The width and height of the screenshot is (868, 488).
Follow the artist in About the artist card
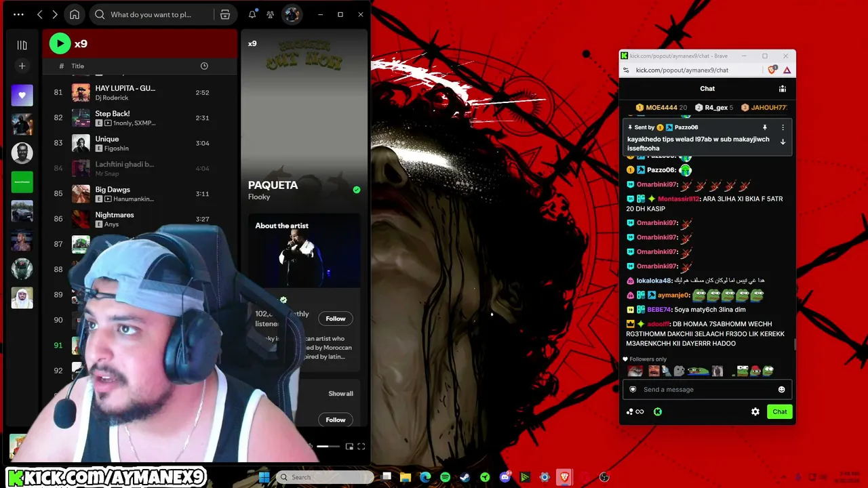click(x=336, y=319)
